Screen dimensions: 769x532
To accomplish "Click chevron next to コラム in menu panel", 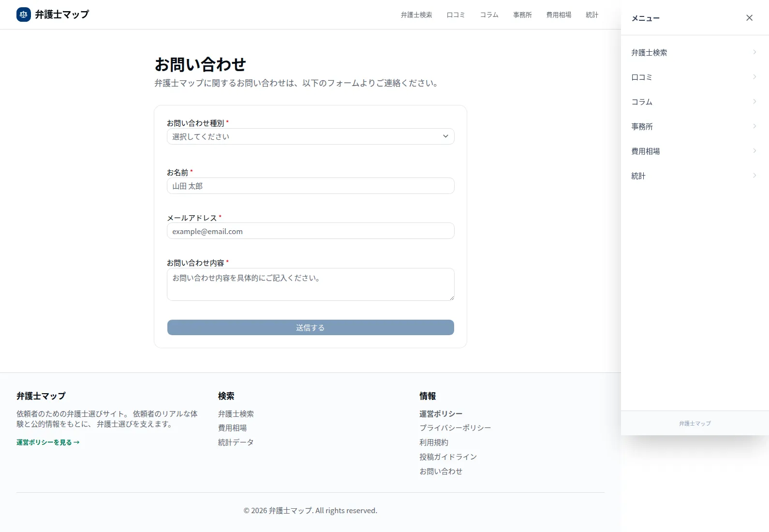I will 754,102.
